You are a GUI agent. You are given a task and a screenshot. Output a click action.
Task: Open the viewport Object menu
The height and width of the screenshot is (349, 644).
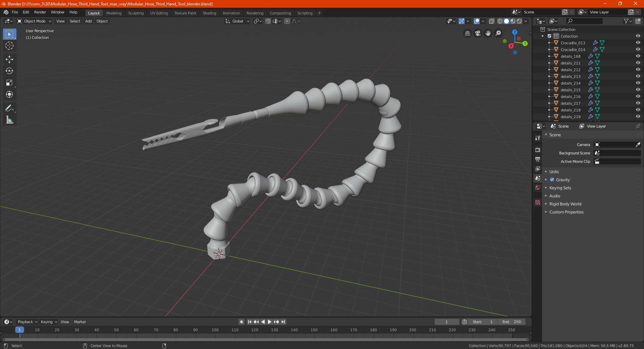pos(102,21)
